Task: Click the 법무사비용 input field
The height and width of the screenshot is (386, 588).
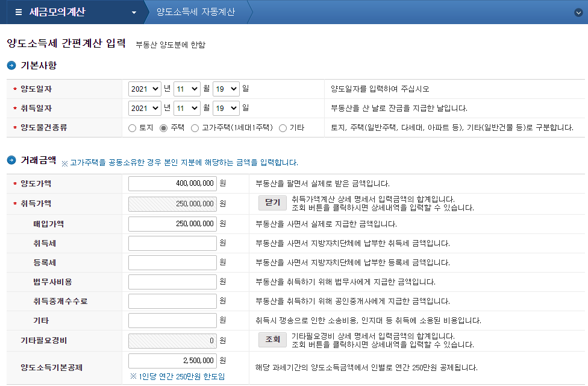Action: click(x=172, y=282)
